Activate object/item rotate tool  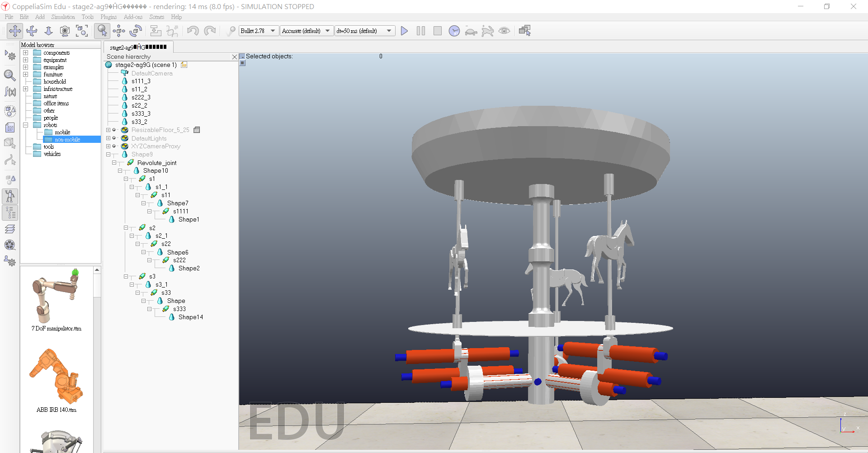click(136, 31)
